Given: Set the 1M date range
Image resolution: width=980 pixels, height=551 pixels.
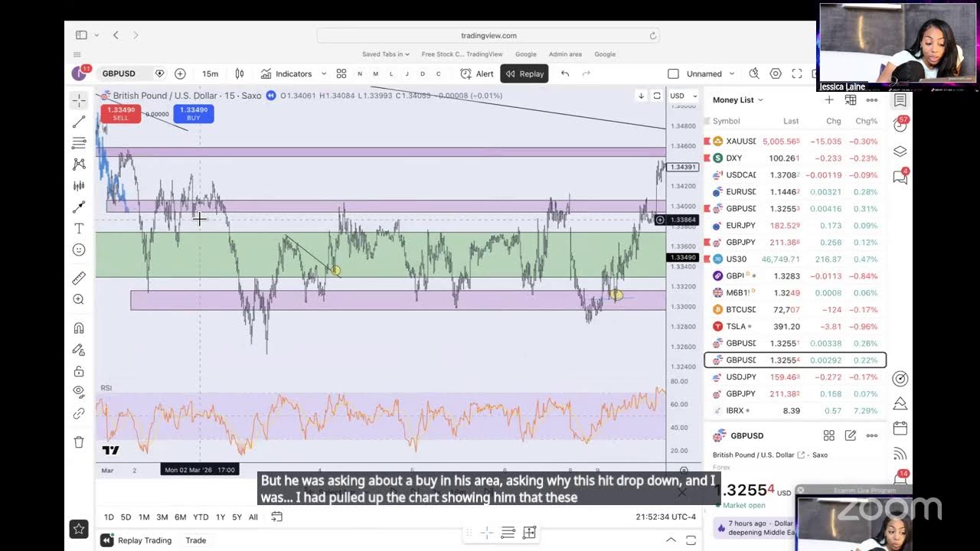Looking at the screenshot, I should 144,517.
